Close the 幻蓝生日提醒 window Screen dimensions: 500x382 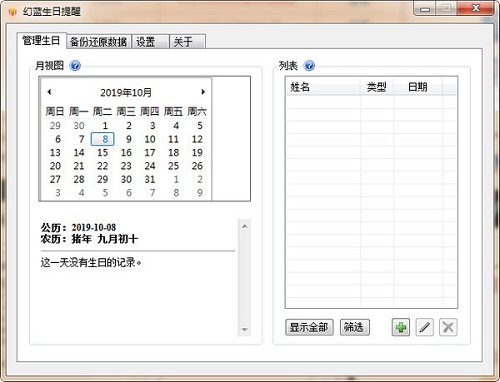[x=476, y=8]
